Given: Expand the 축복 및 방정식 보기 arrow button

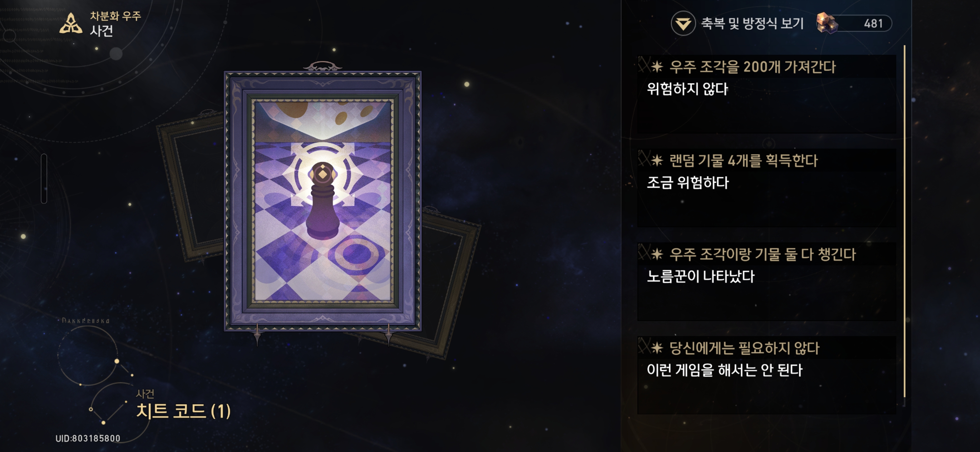Looking at the screenshot, I should click(683, 24).
